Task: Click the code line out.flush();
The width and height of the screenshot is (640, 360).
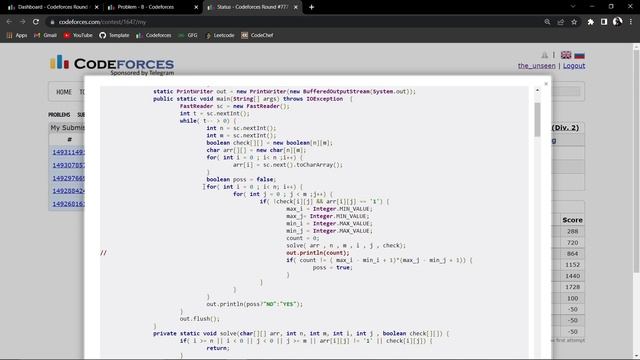Action: 200,319
